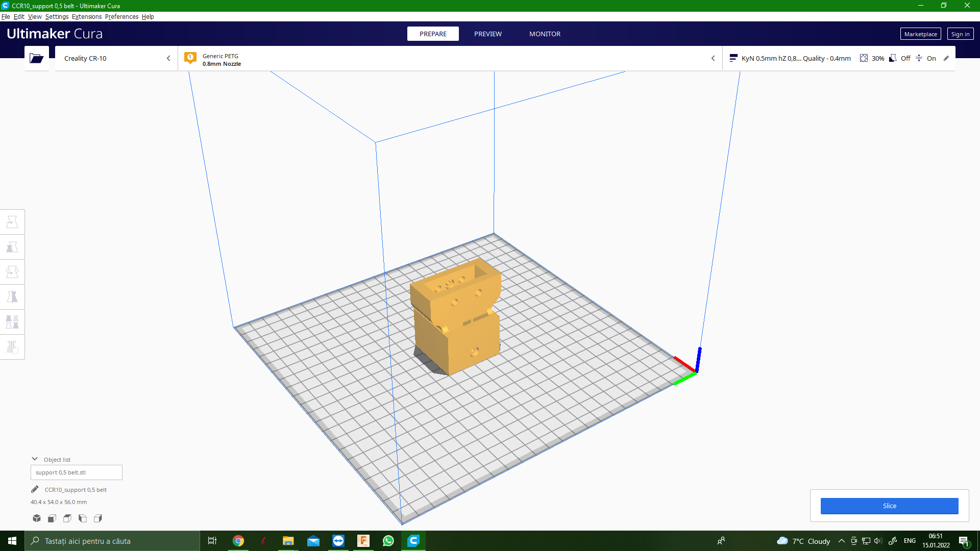Click the Slice button
This screenshot has width=980, height=551.
(889, 506)
